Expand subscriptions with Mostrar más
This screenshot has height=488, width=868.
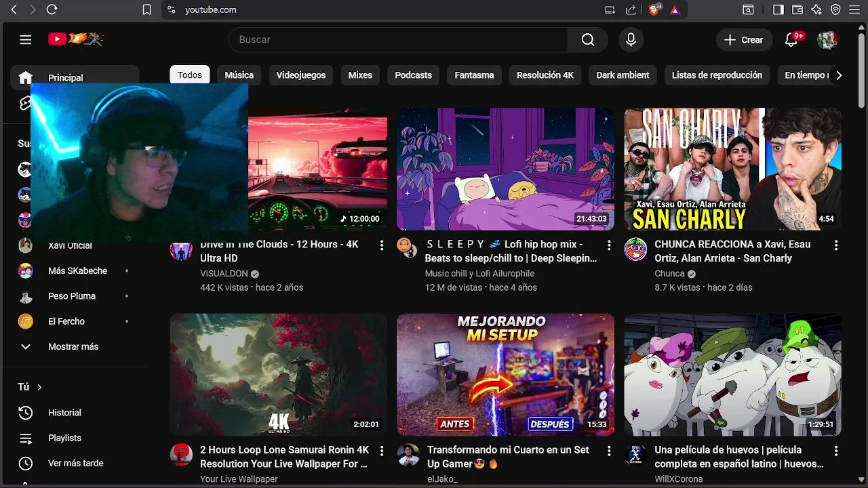click(x=75, y=346)
